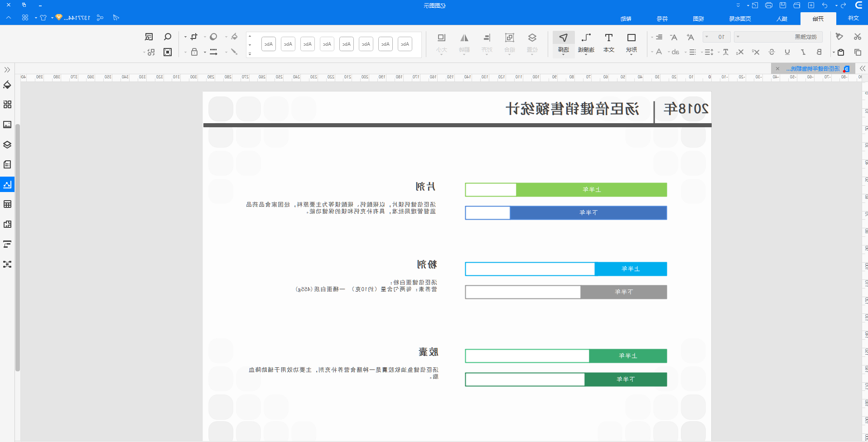Open the layers panel in sidebar

7,144
